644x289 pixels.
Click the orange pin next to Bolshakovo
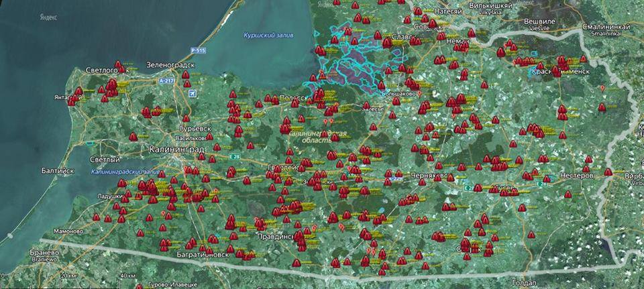coord(419,95)
